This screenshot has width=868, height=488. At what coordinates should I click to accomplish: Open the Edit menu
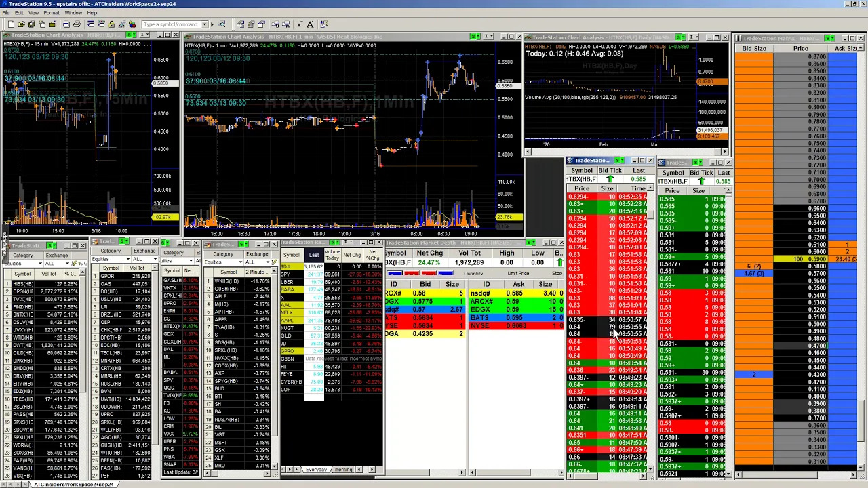coord(19,13)
